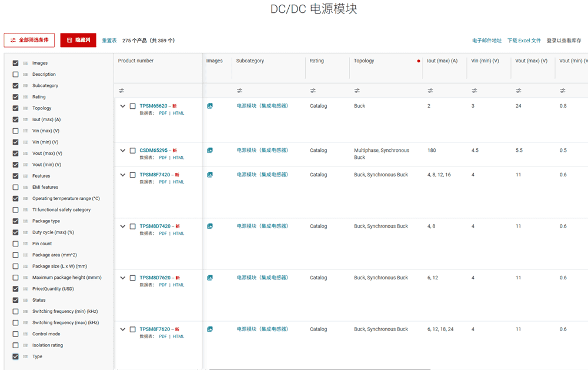588x370 pixels.
Task: Click the 全部筛选条件 filters button
Action: pos(29,40)
